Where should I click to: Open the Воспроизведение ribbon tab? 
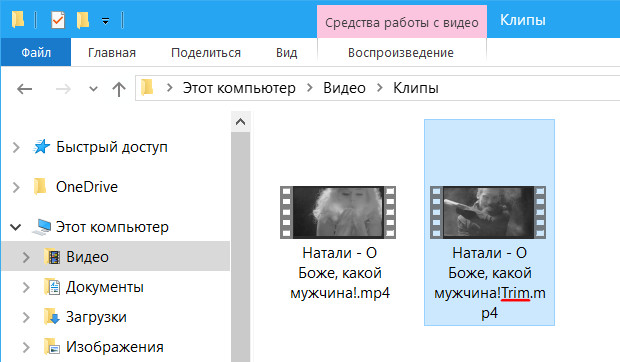click(x=401, y=53)
